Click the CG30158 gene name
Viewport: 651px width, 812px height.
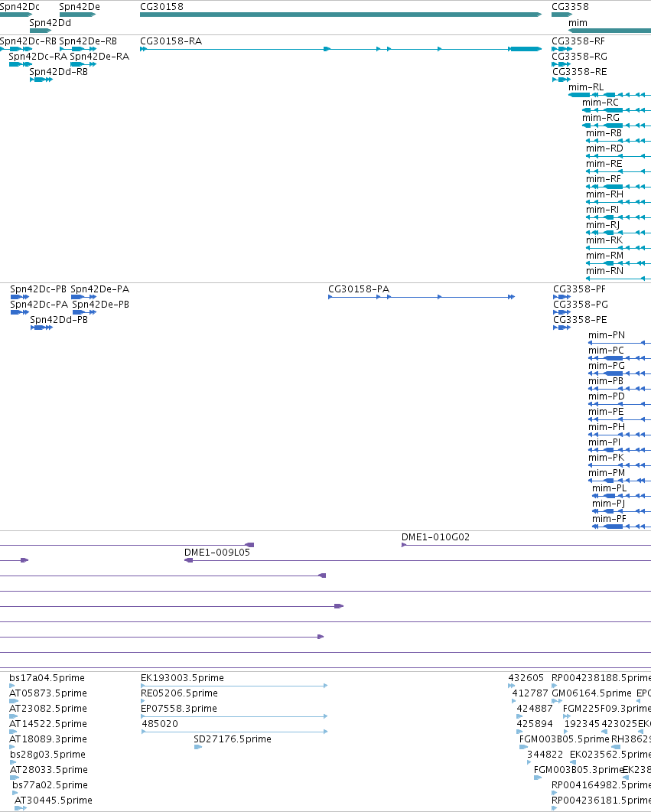coord(161,7)
